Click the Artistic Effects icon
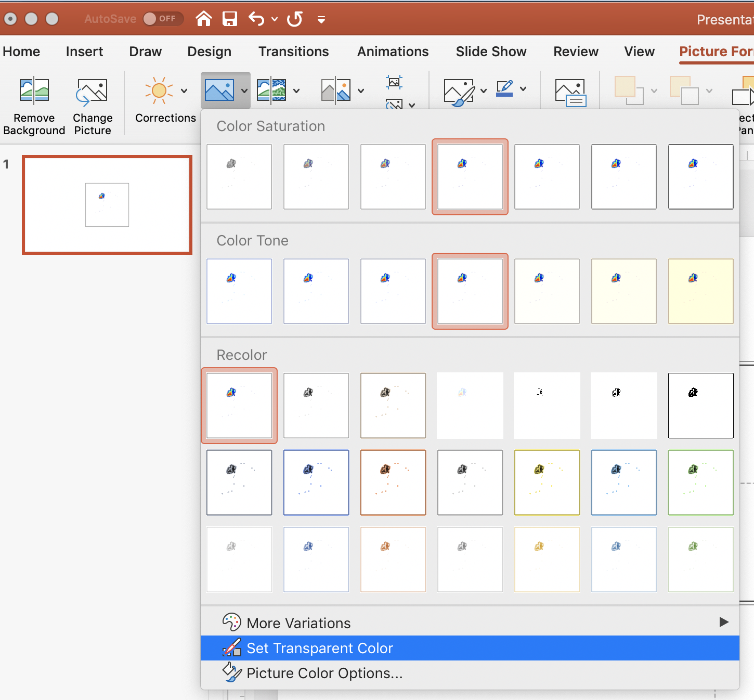The image size is (754, 700). click(x=271, y=91)
